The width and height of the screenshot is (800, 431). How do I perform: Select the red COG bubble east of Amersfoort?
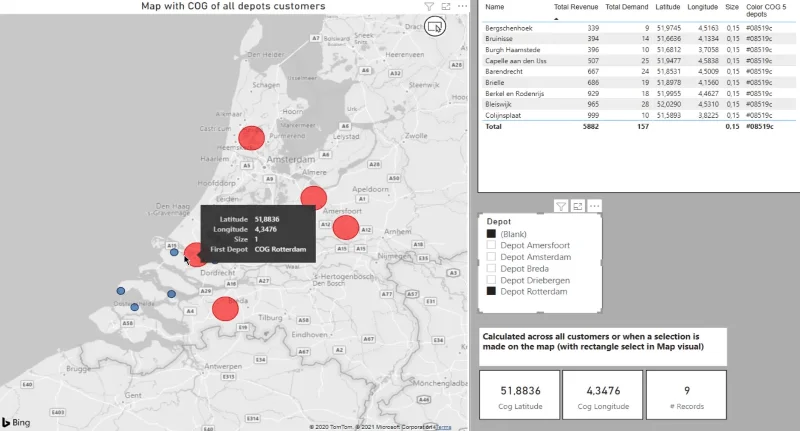(346, 227)
